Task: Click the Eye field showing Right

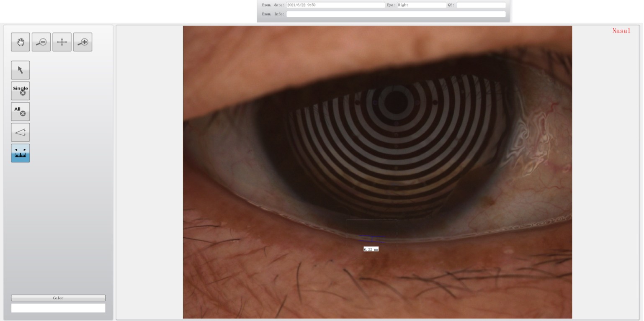Action: click(x=422, y=5)
